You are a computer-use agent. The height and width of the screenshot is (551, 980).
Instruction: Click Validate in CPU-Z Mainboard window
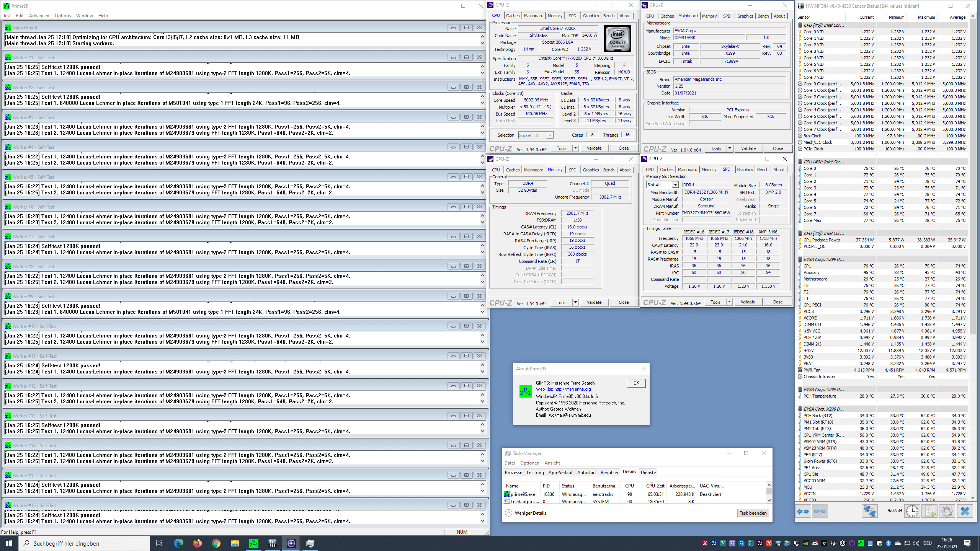[748, 148]
